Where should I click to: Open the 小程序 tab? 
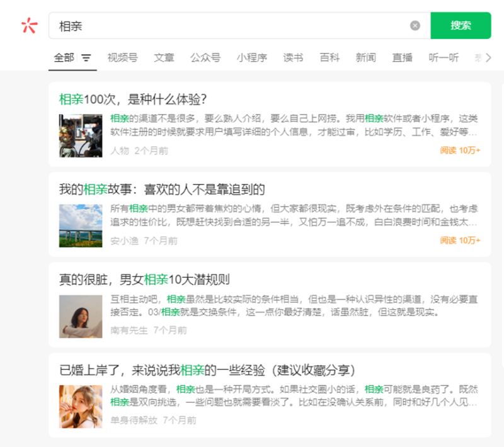point(252,58)
